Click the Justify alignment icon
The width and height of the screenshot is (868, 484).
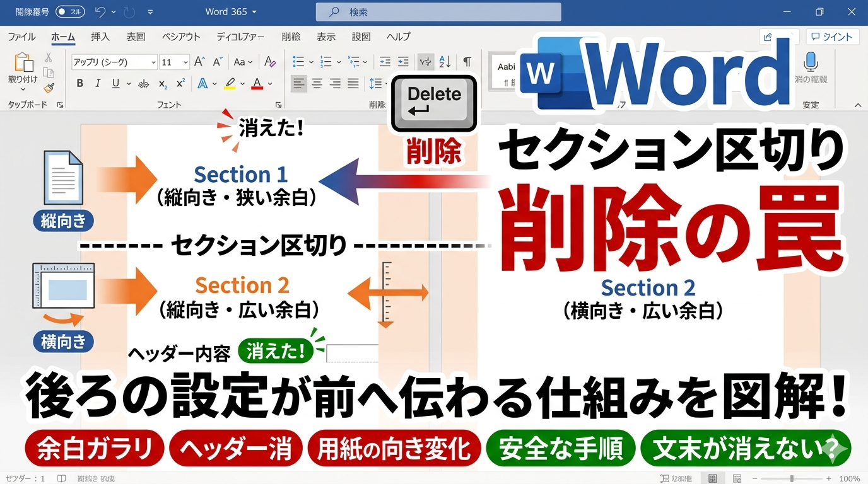pos(353,83)
